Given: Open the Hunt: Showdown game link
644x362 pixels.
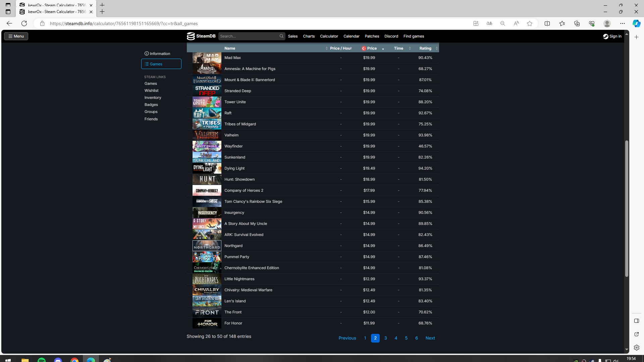Looking at the screenshot, I should (239, 179).
